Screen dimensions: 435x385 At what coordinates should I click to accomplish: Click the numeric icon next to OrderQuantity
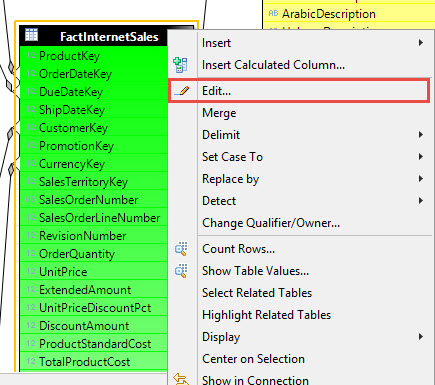pyautogui.click(x=31, y=253)
